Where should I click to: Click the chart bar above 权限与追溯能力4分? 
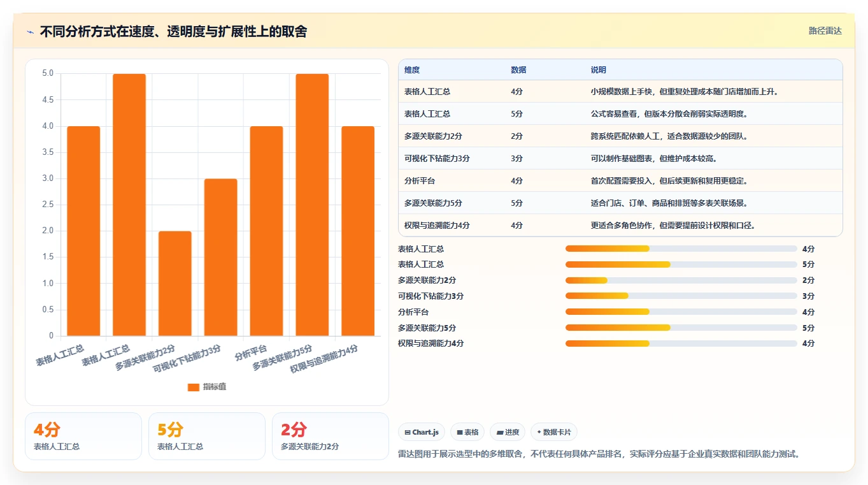click(358, 231)
